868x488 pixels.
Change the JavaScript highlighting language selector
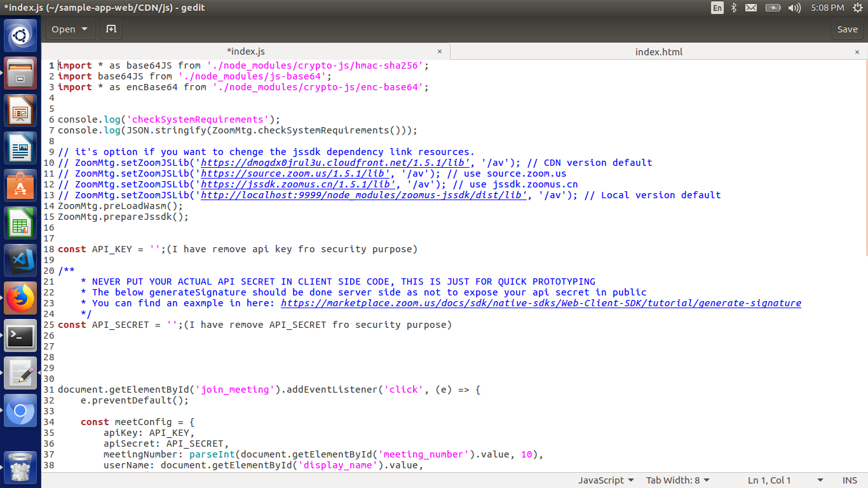tap(606, 480)
